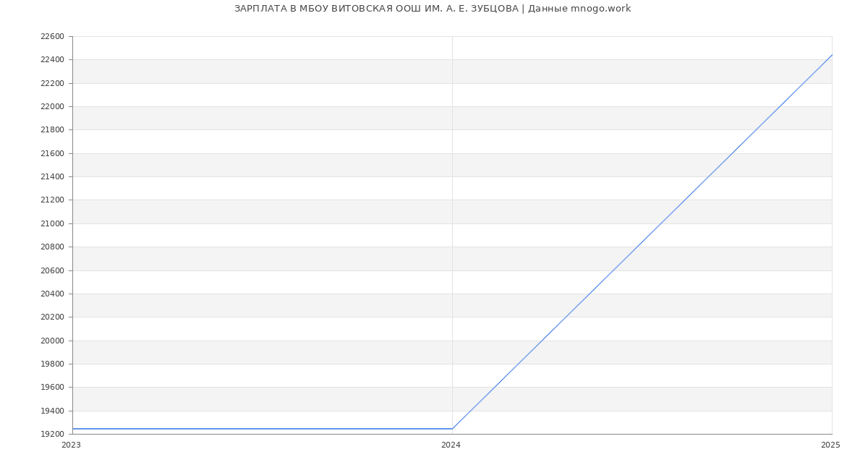868x470 pixels.
Task: Click the chart title about ЗАРПЛАТА
Action: [433, 9]
